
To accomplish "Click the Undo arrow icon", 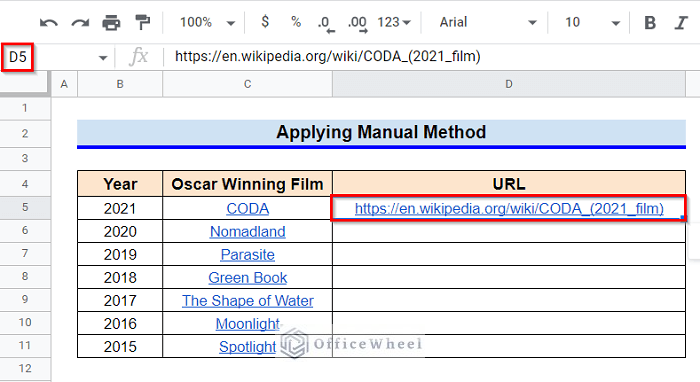I will (x=48, y=23).
